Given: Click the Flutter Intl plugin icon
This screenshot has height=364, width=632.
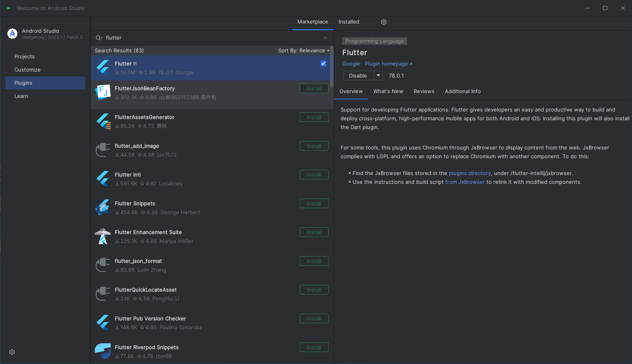Looking at the screenshot, I should (103, 179).
